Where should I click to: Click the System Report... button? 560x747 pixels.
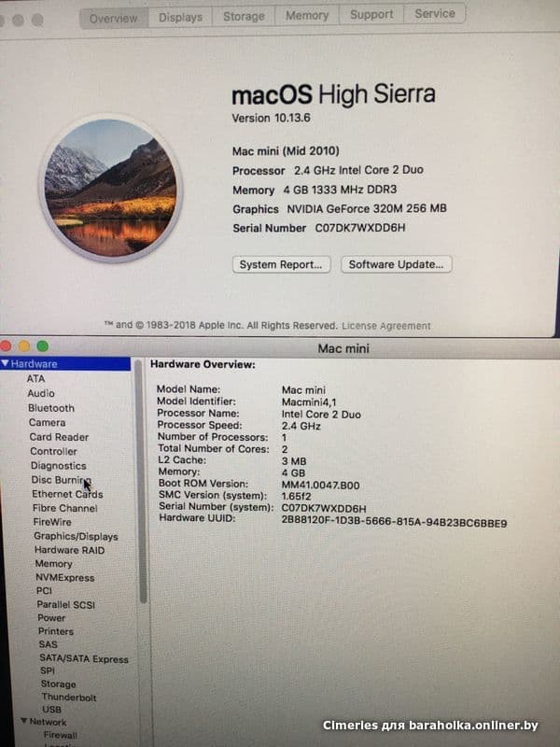click(281, 264)
